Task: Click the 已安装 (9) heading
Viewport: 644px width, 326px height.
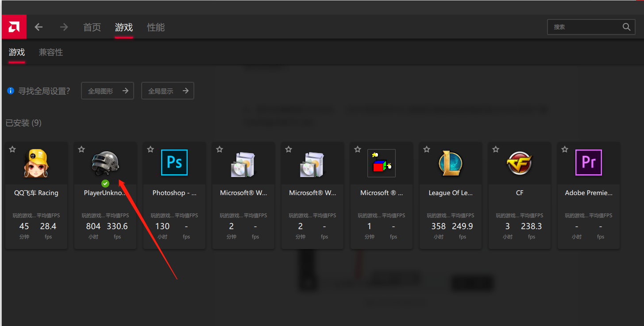Action: [x=23, y=123]
